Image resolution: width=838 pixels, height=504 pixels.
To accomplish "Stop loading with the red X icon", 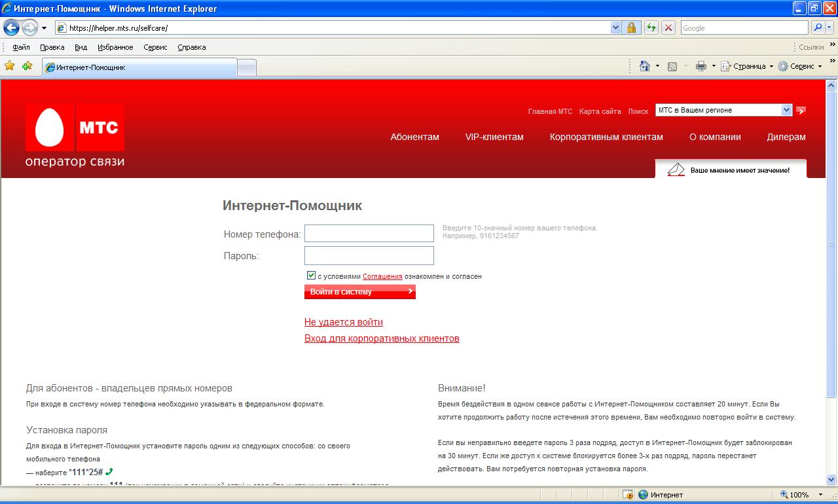I will point(668,28).
